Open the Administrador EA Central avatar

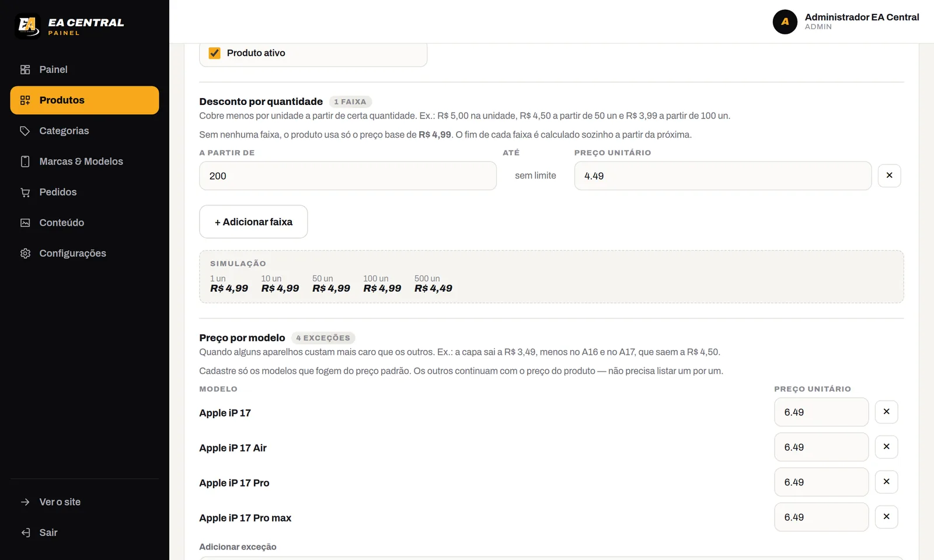coord(785,22)
